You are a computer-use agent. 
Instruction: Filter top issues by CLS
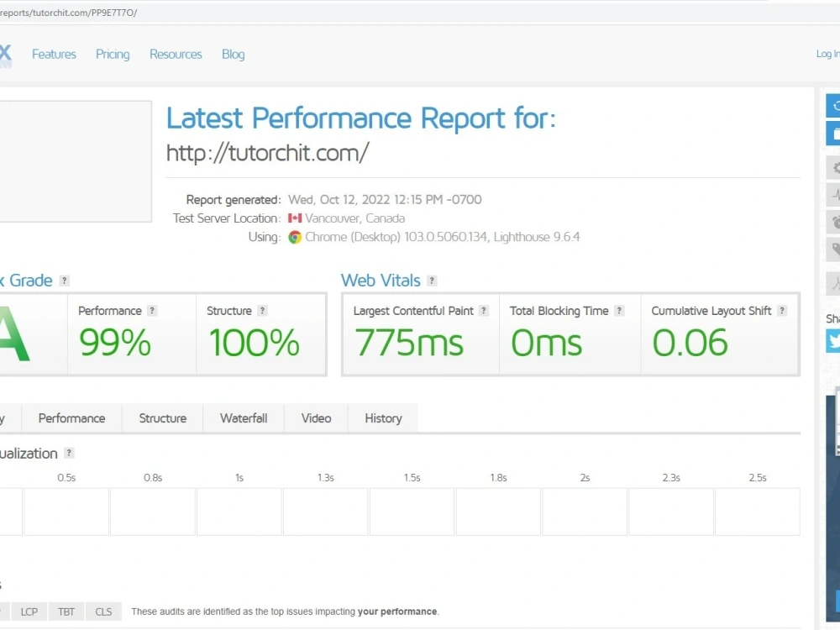click(103, 612)
